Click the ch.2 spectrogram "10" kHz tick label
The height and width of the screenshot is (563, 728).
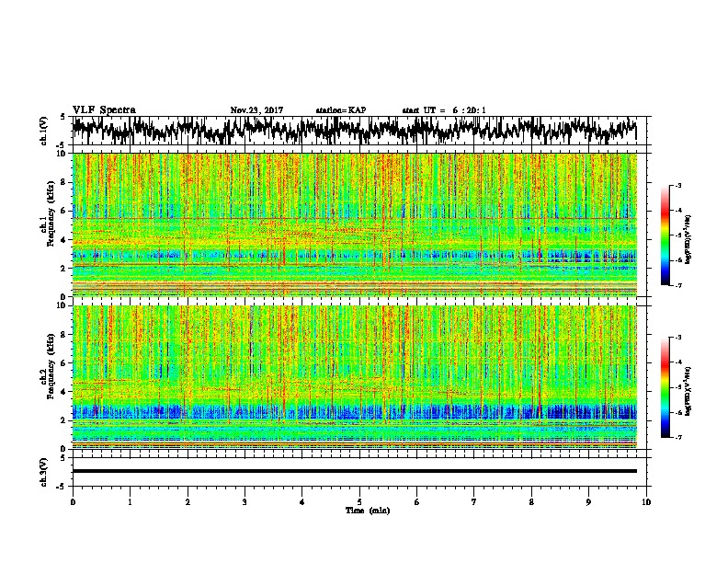(x=63, y=305)
